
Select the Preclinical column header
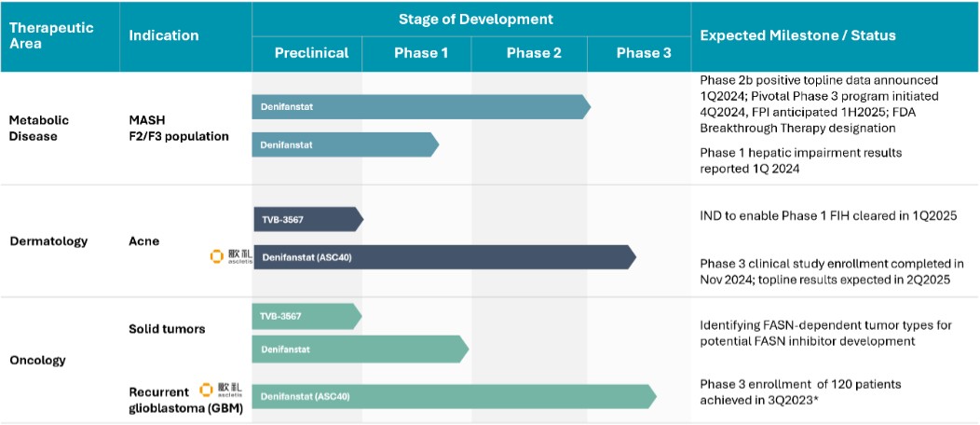(x=311, y=53)
